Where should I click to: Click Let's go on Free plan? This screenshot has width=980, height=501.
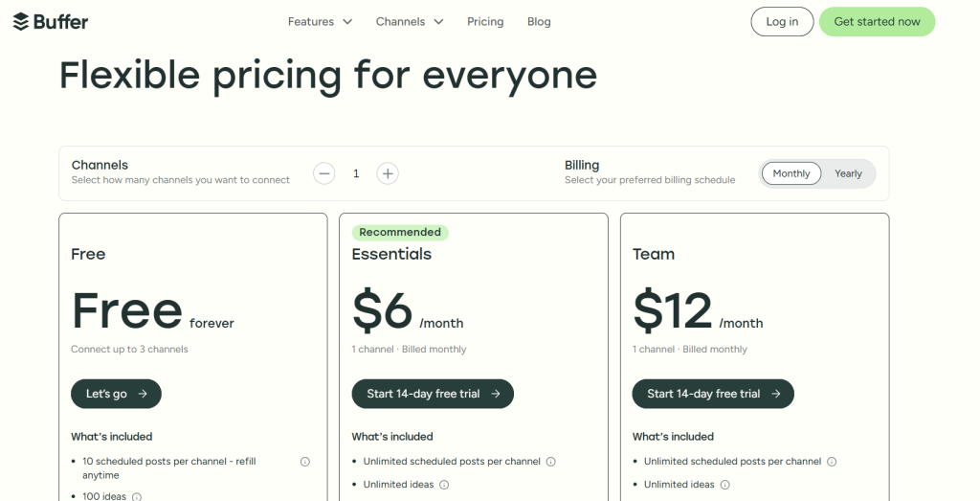(116, 394)
